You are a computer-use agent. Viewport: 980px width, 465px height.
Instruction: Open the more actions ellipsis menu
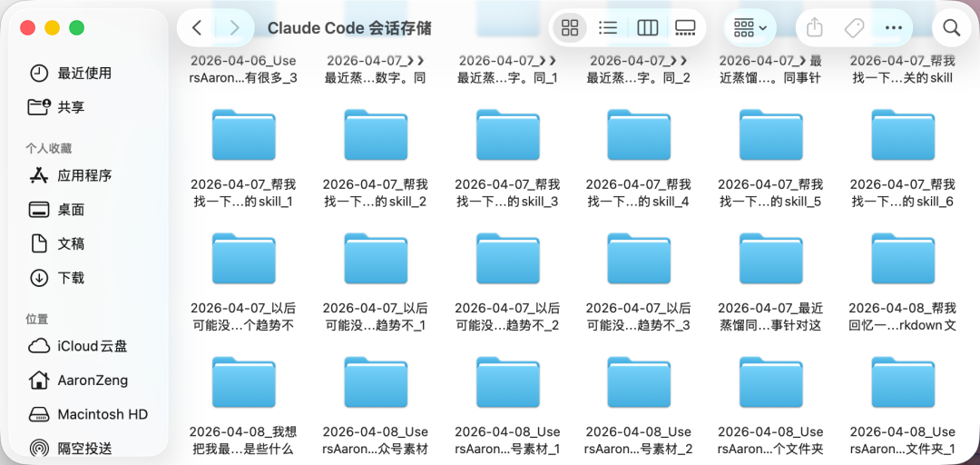[894, 28]
